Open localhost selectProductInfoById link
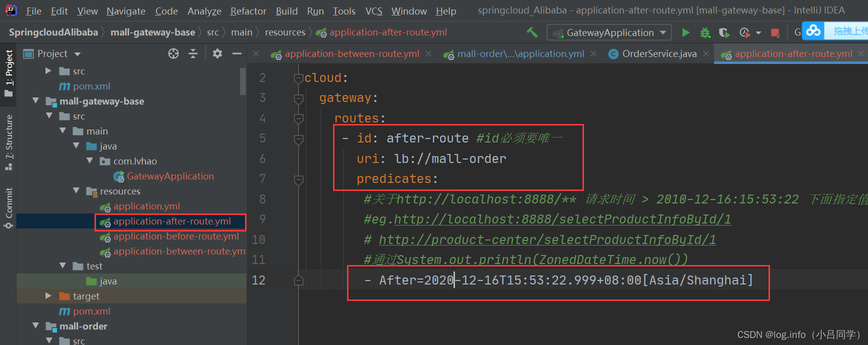The width and height of the screenshot is (868, 345). (x=562, y=219)
